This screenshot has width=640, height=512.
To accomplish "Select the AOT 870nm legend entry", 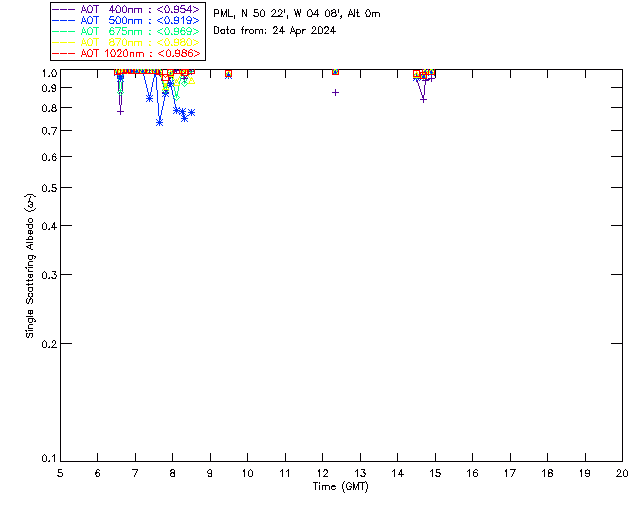I will [x=126, y=42].
